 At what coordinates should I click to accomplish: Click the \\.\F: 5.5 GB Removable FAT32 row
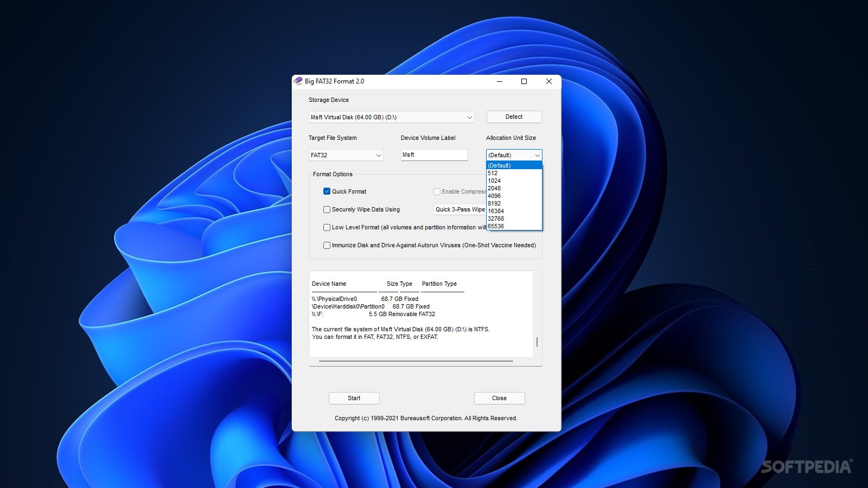point(373,314)
